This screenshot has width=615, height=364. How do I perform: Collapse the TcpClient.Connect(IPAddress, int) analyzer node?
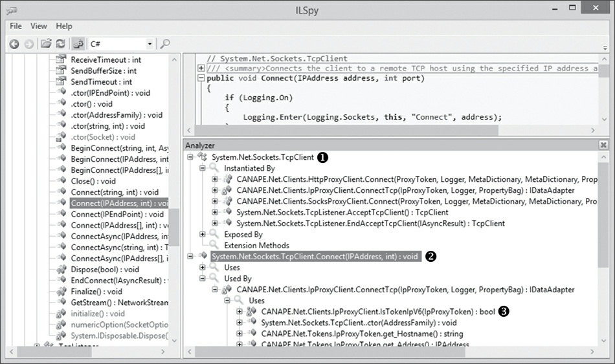click(x=190, y=256)
